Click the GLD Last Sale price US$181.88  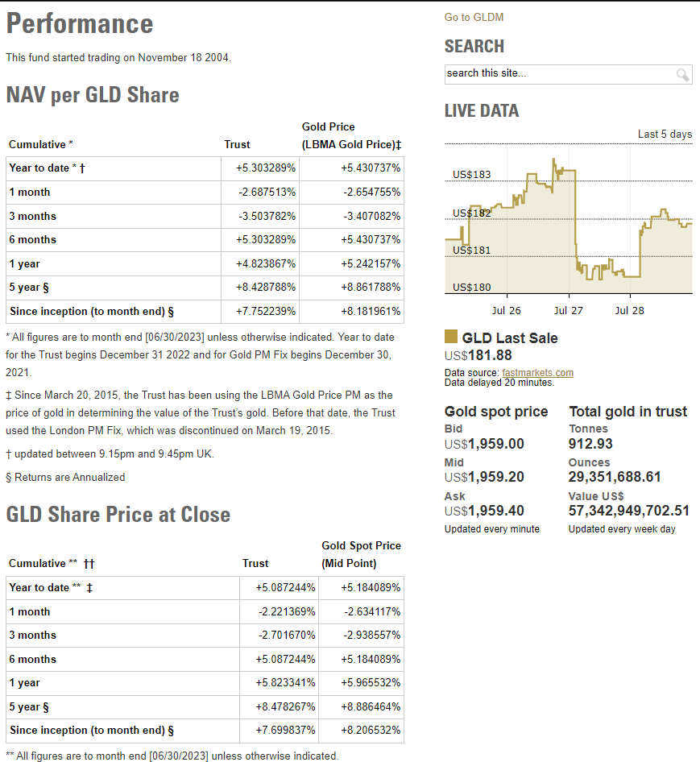(x=478, y=355)
